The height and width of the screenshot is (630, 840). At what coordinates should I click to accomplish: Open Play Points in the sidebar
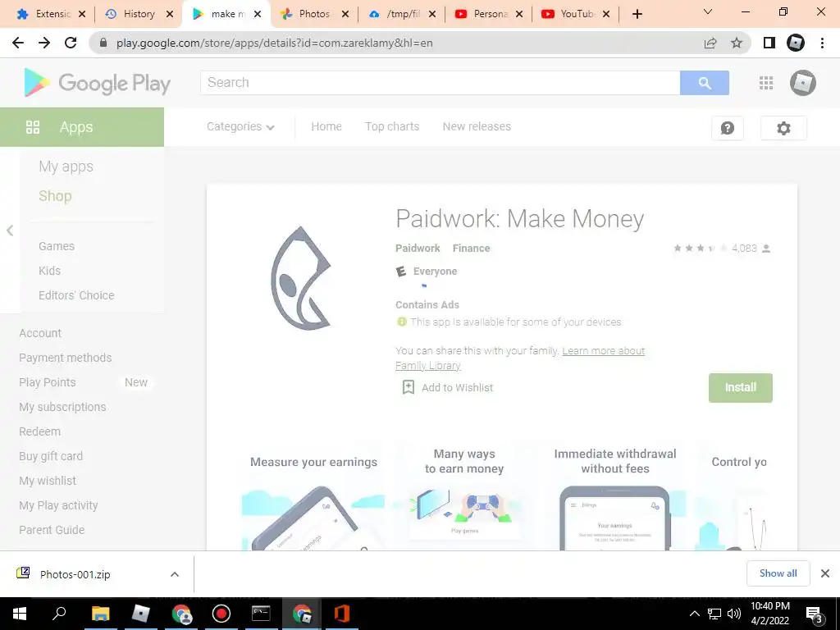click(47, 382)
